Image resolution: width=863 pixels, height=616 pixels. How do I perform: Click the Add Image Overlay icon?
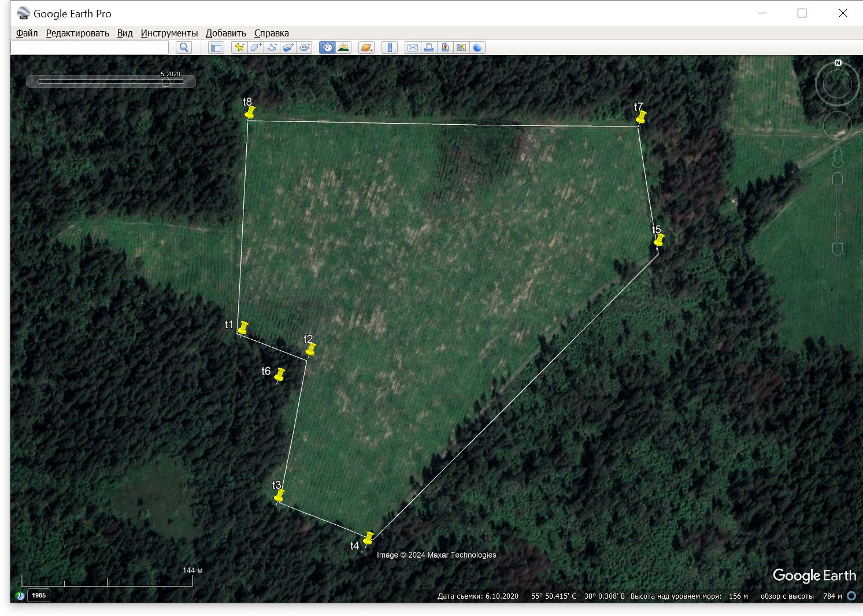point(288,47)
